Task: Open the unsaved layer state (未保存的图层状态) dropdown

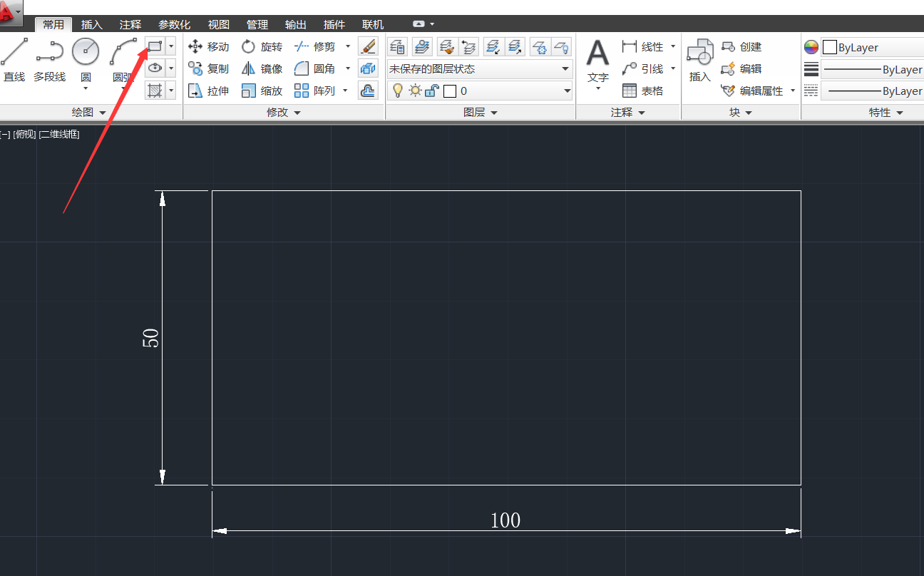Action: 480,69
